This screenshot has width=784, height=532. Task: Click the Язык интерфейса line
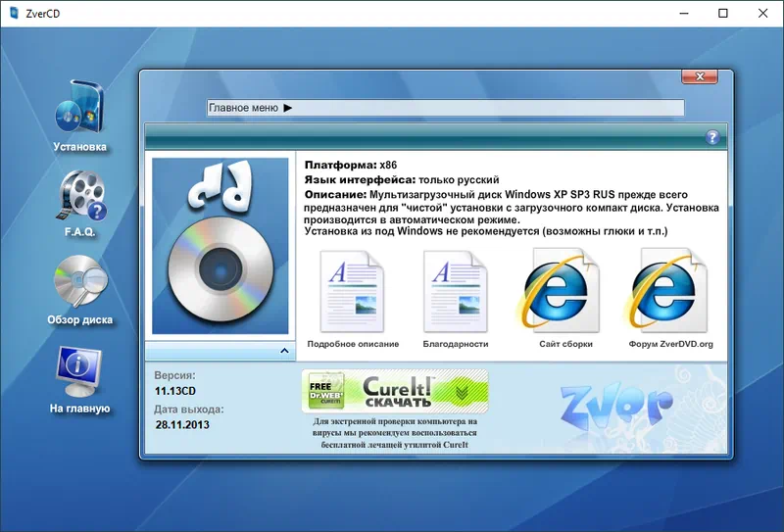click(x=402, y=179)
